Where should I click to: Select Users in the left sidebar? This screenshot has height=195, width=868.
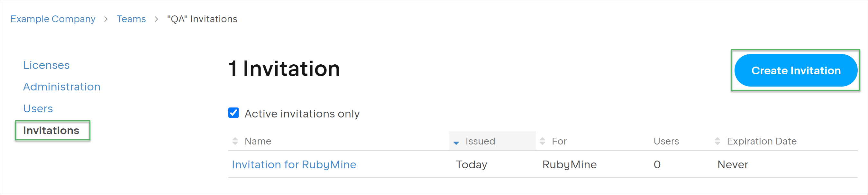click(38, 109)
